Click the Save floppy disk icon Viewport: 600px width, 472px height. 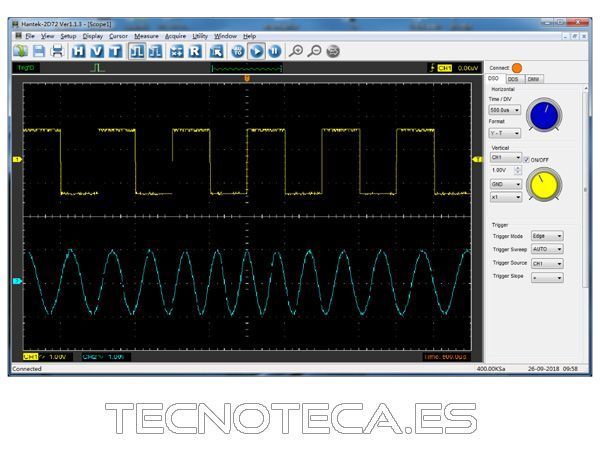point(39,51)
